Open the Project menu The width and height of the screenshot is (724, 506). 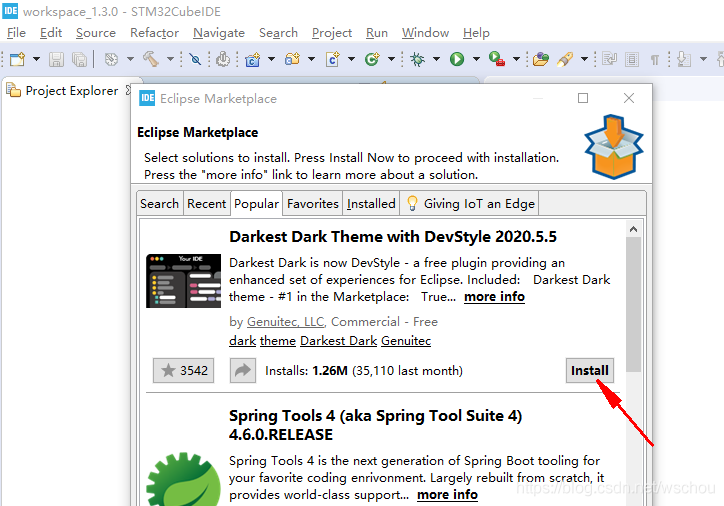pos(332,33)
